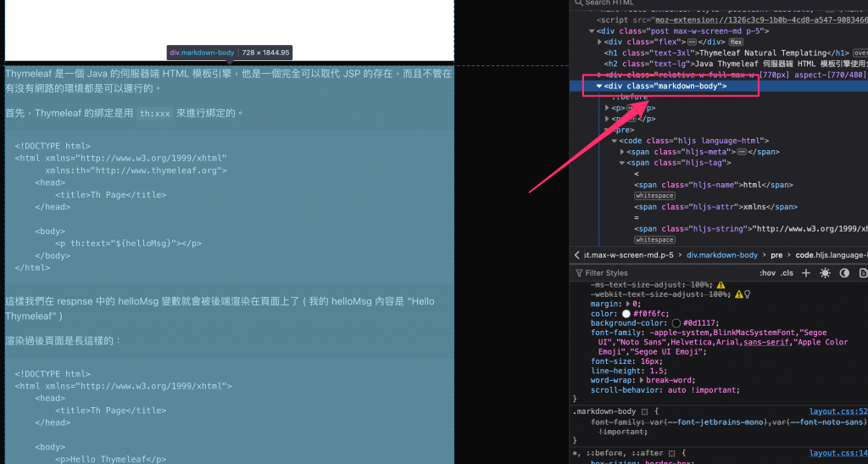Viewport: 868px width, 464px height.
Task: Select the span class hljs-name html node
Action: click(x=714, y=185)
